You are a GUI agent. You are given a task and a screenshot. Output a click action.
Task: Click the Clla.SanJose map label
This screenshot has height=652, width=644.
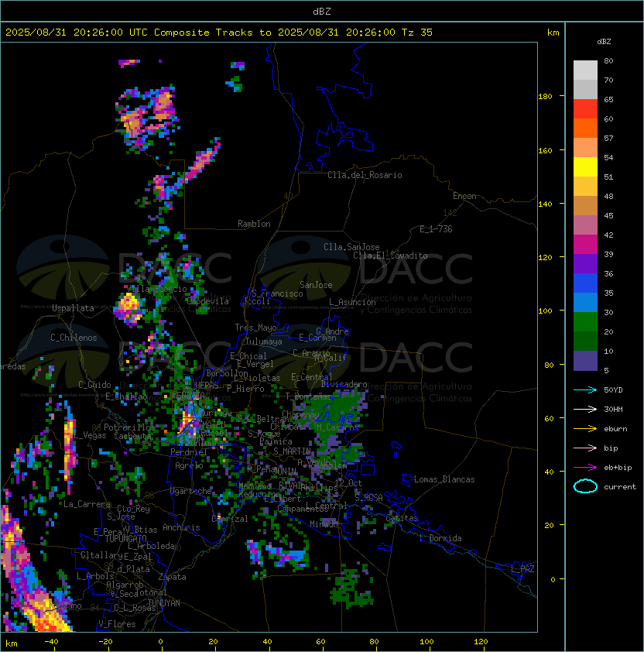351,247
